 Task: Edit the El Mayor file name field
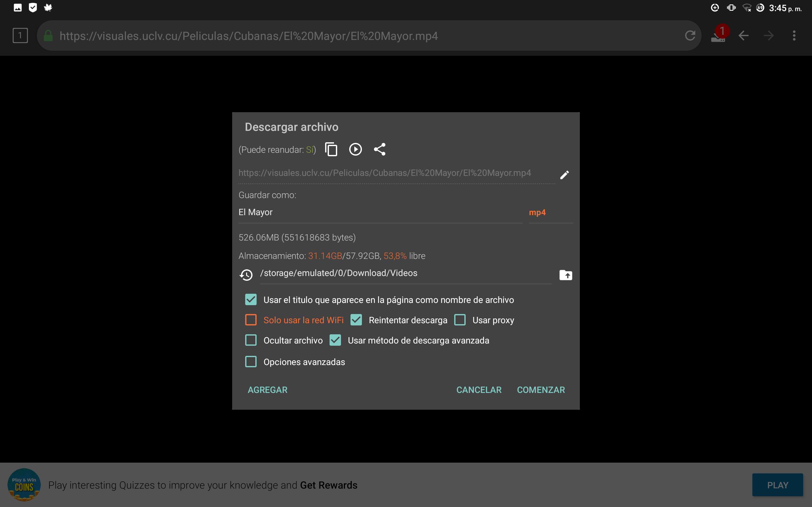[x=380, y=213]
